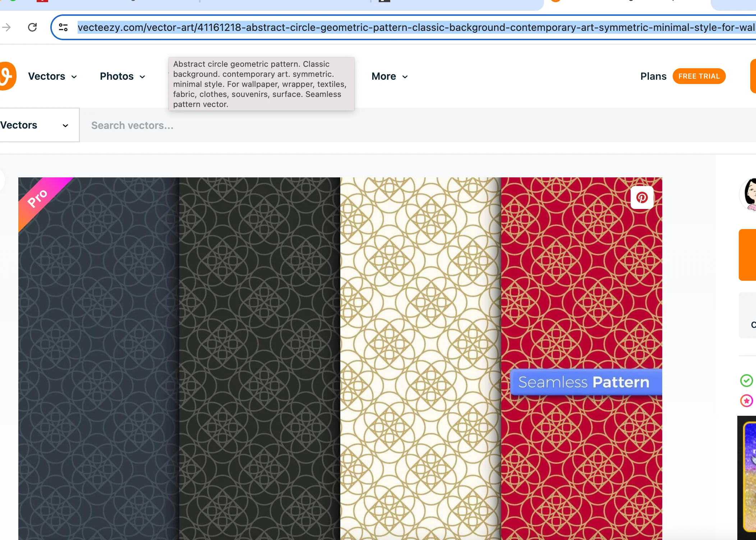Click the dark navy pattern panel

click(99, 359)
